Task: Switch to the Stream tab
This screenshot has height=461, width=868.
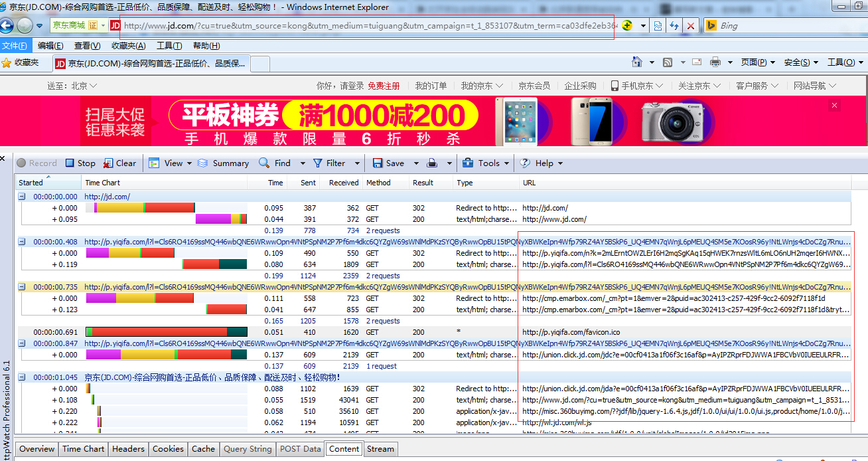Action: click(380, 449)
